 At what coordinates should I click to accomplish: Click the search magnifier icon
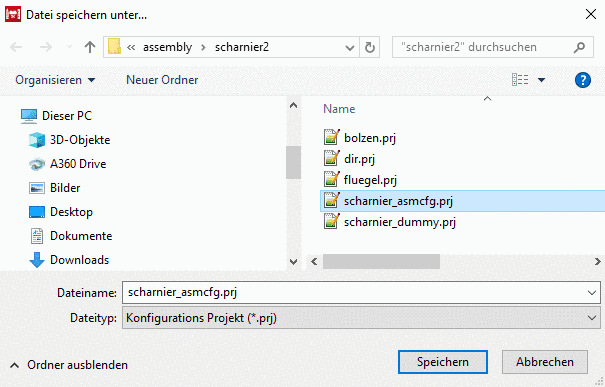pos(579,47)
